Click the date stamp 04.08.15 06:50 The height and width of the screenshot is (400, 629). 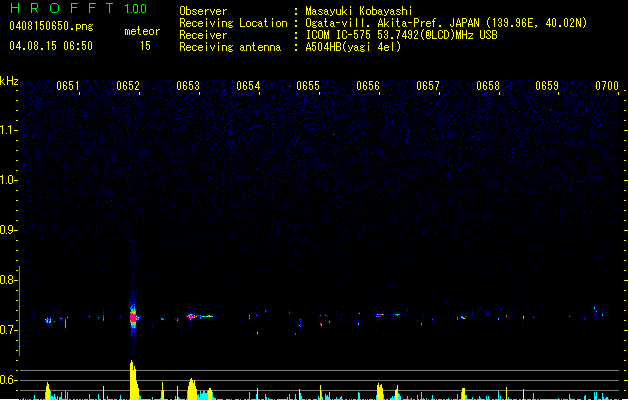(x=51, y=46)
